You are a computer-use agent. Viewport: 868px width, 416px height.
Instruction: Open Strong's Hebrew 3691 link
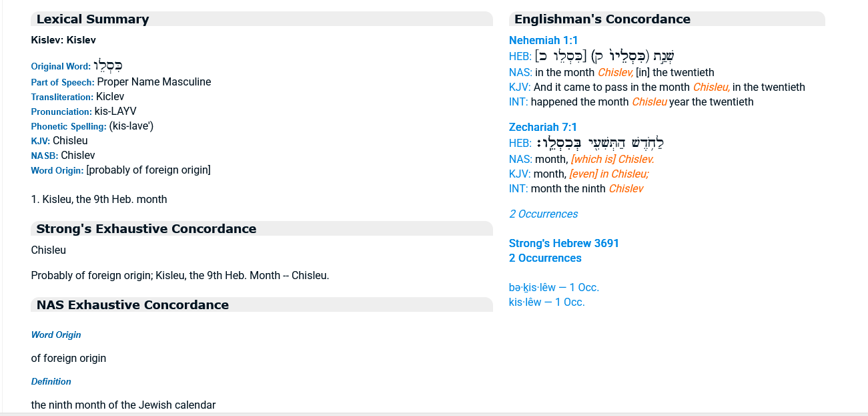click(x=564, y=244)
